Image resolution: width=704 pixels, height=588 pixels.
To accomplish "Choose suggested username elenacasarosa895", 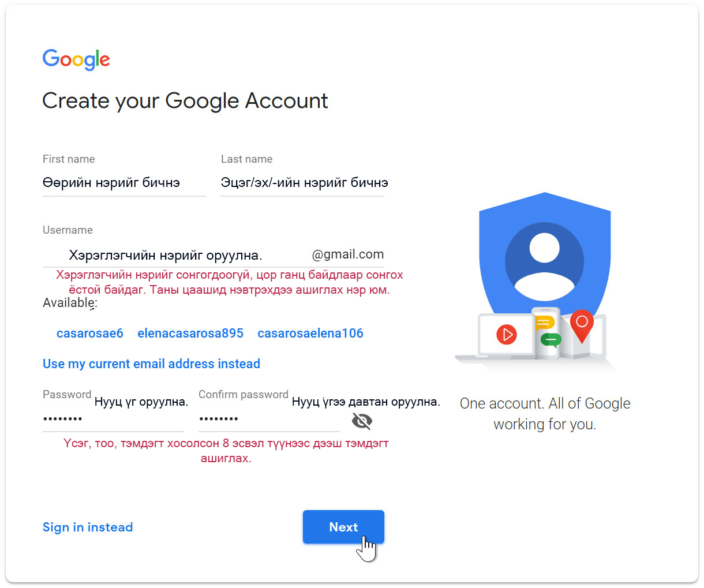I will (190, 333).
